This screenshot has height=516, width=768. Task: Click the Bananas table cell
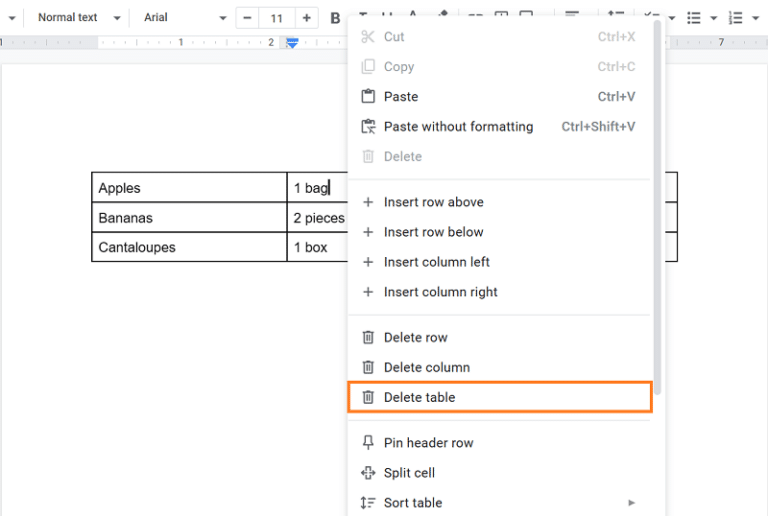tap(189, 218)
